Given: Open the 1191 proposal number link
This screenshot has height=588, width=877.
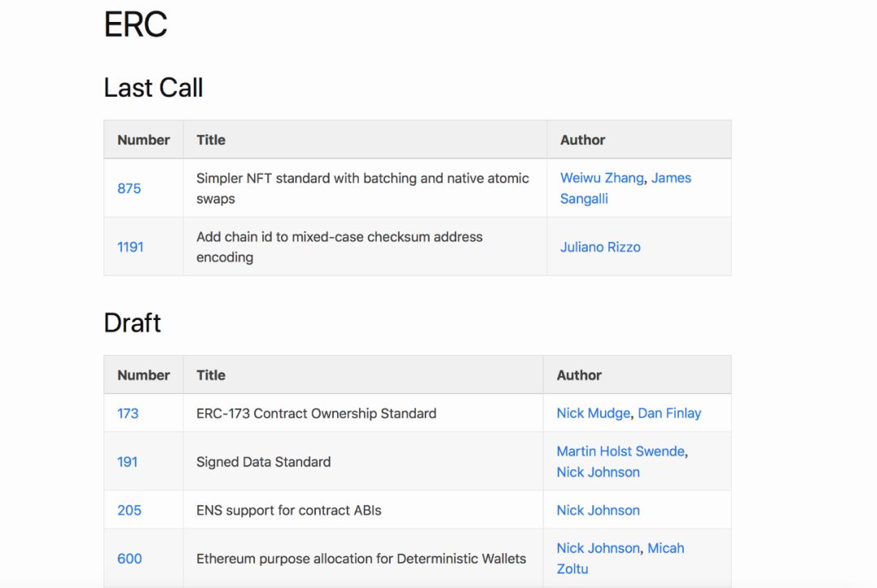Looking at the screenshot, I should (130, 247).
